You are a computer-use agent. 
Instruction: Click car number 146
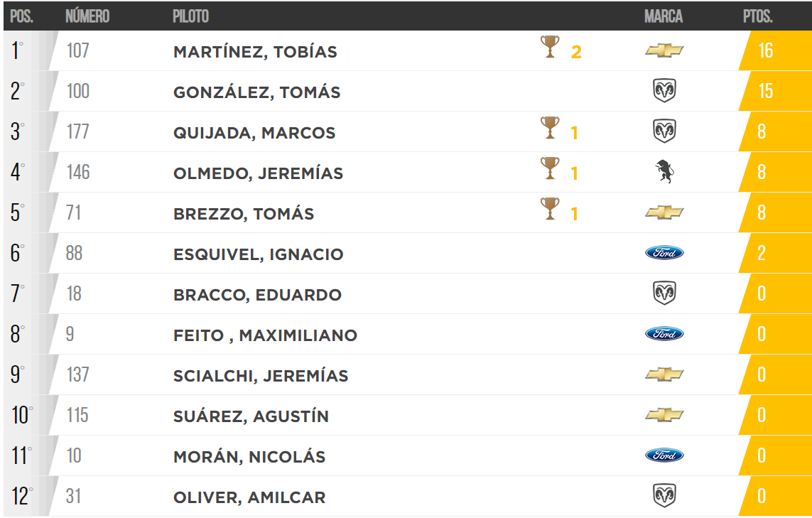(78, 172)
